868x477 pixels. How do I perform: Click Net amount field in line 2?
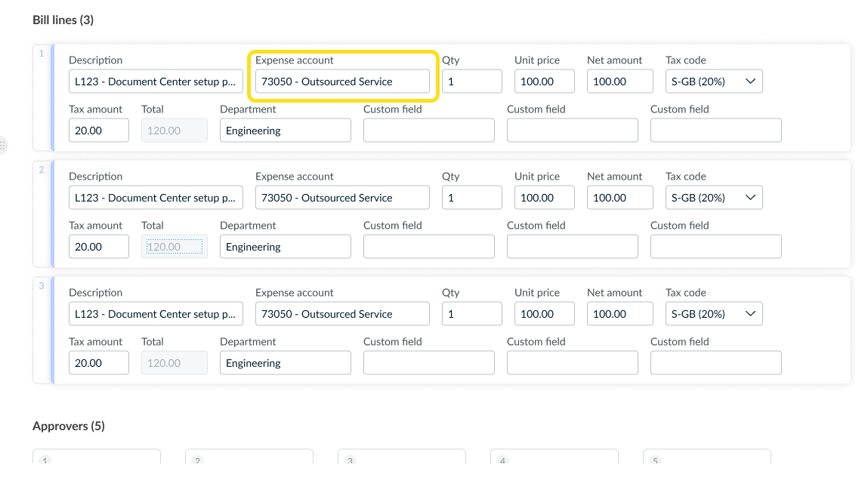620,198
